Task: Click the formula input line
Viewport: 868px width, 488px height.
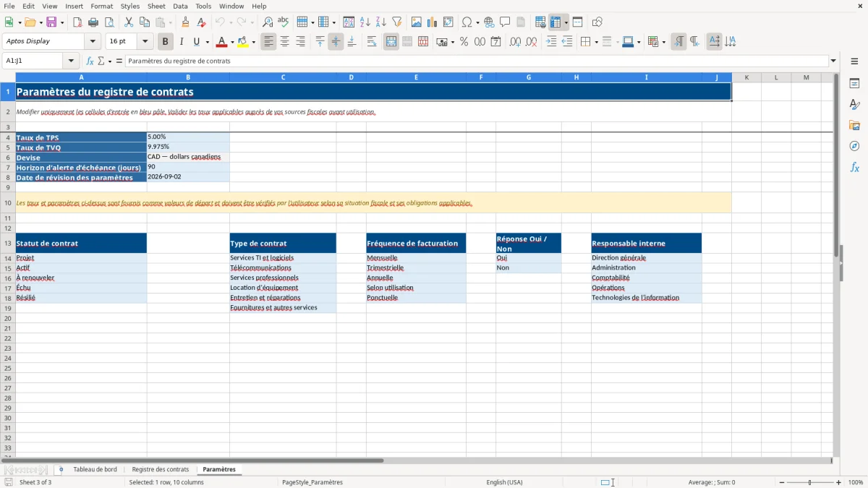Action: point(477,61)
